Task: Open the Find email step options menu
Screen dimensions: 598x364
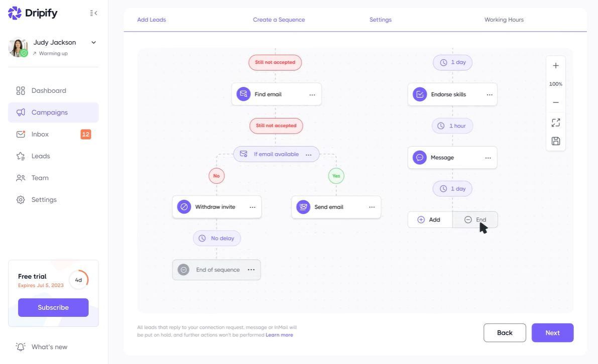Action: [312, 94]
